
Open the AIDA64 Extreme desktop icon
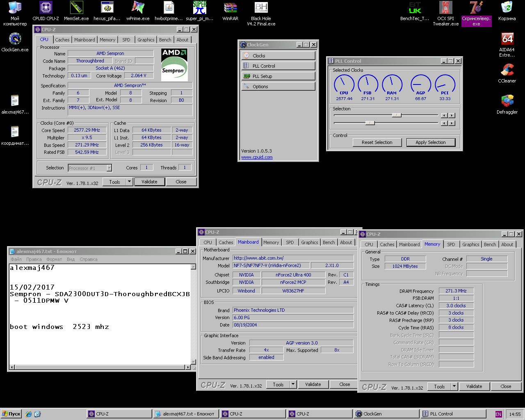click(507, 45)
